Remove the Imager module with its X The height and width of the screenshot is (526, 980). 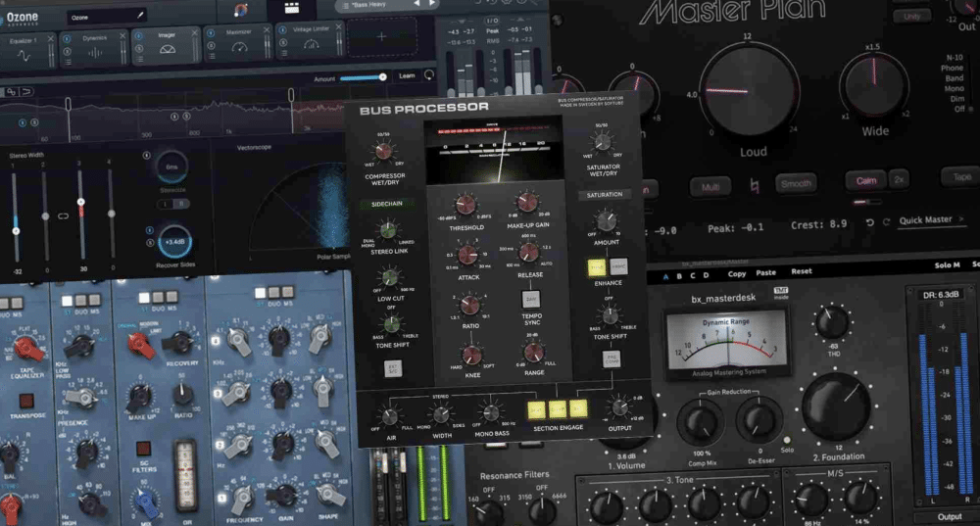click(195, 33)
